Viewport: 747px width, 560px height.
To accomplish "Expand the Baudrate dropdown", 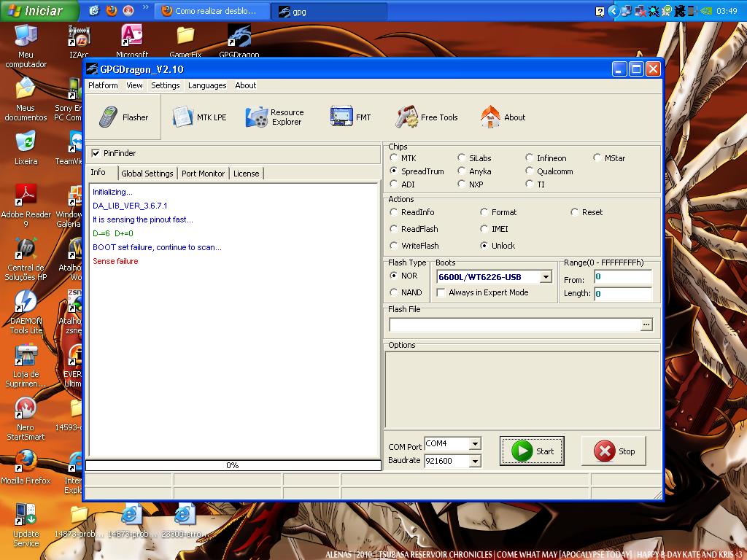I will pyautogui.click(x=475, y=461).
